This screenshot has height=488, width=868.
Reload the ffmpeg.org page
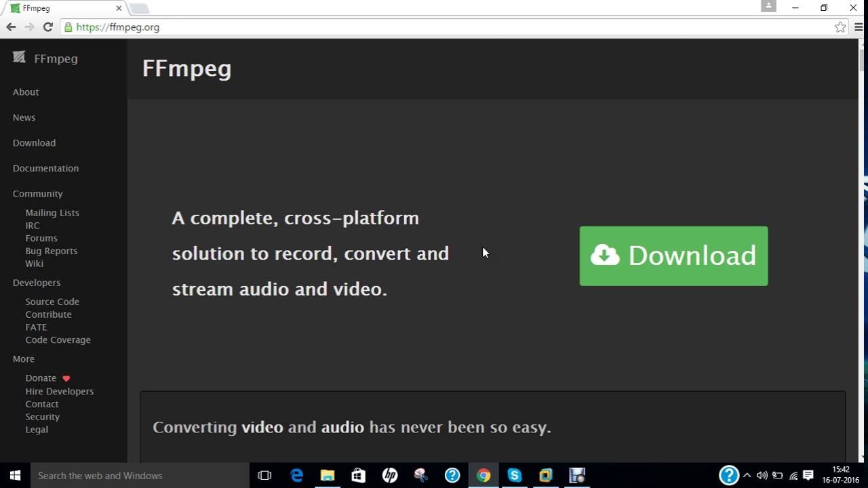pos(47,27)
